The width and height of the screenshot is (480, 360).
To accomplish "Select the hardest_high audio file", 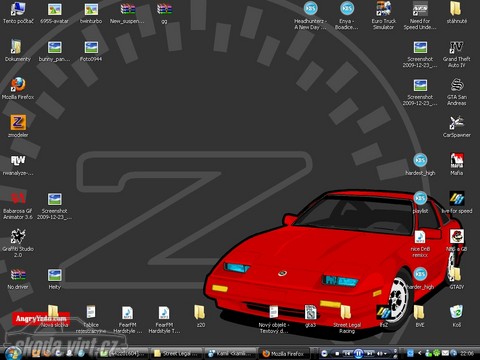I will (x=420, y=165).
